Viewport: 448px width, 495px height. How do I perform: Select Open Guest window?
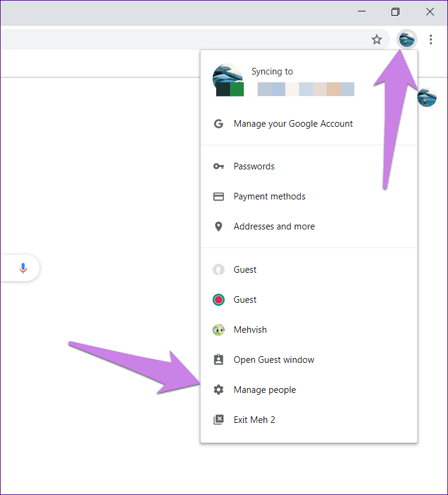click(x=309, y=360)
